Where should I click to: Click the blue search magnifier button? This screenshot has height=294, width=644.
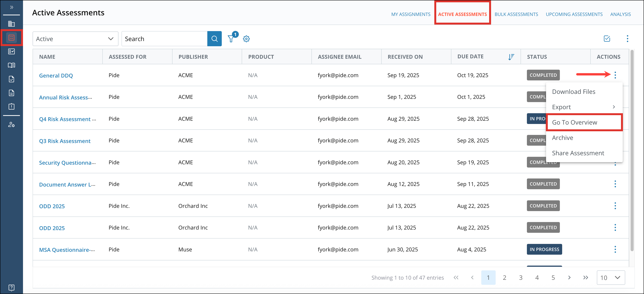click(x=214, y=39)
